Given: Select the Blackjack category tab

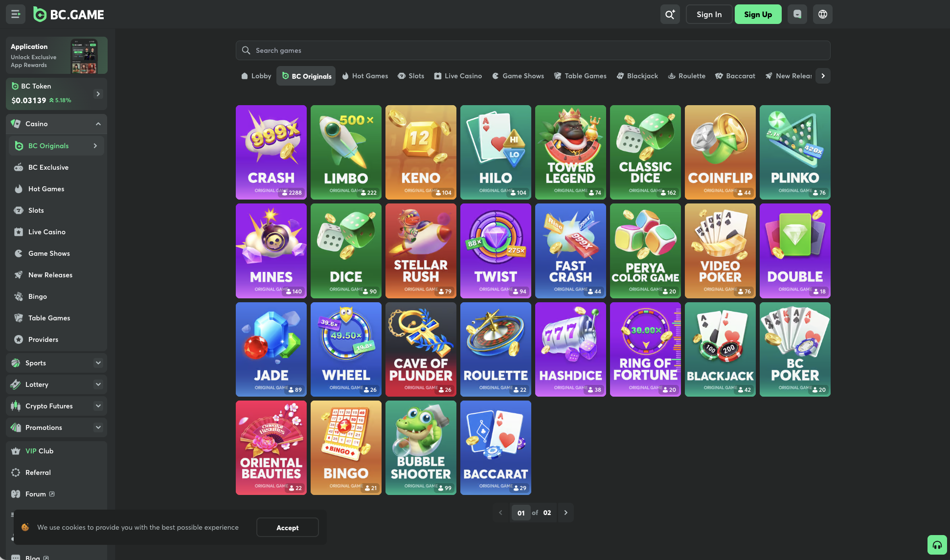Looking at the screenshot, I should [x=637, y=76].
